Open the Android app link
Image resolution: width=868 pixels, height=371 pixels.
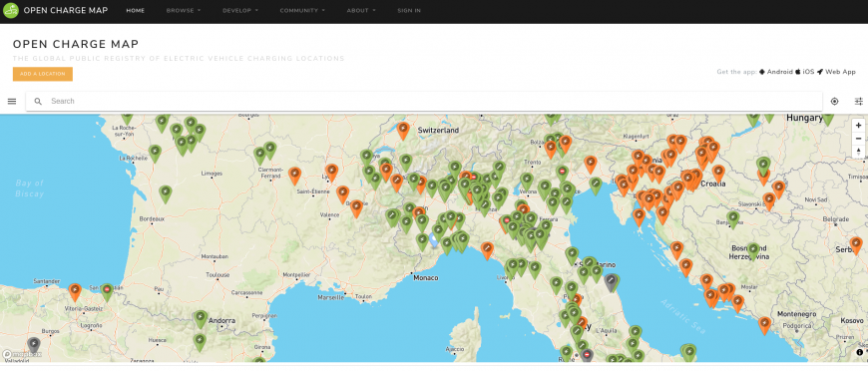click(x=776, y=72)
